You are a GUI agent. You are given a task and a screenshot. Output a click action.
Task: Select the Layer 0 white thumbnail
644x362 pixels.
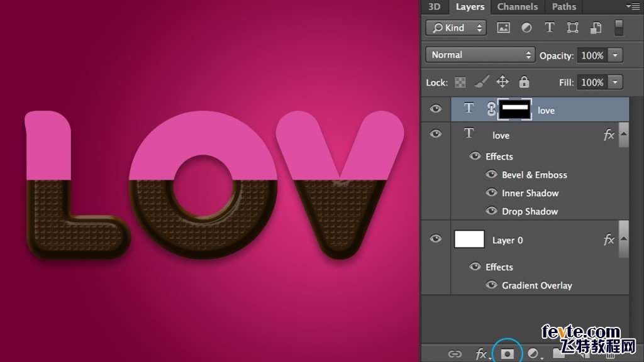tap(469, 239)
